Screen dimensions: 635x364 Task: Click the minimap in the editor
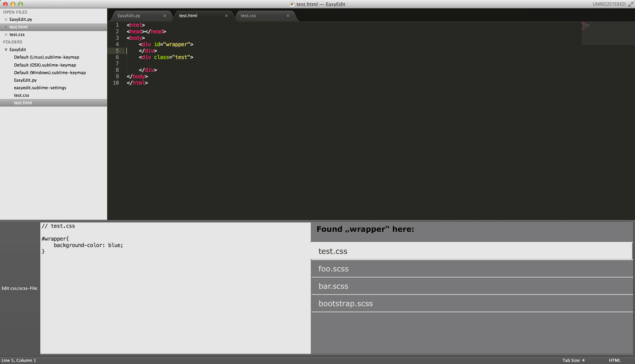pos(608,33)
